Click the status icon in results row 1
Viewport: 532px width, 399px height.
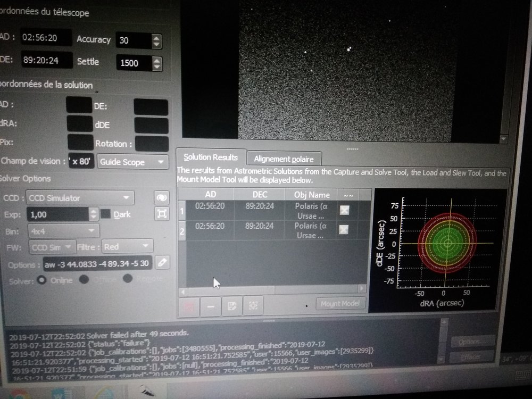[344, 210]
